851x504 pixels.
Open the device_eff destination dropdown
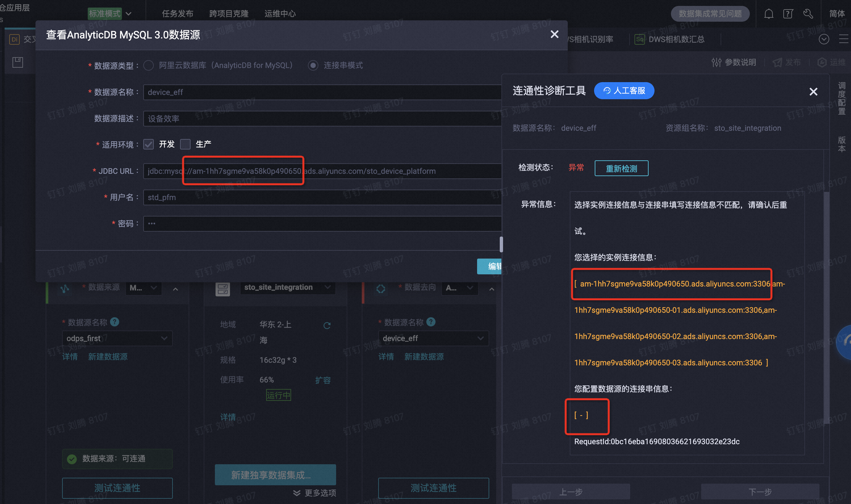point(433,338)
